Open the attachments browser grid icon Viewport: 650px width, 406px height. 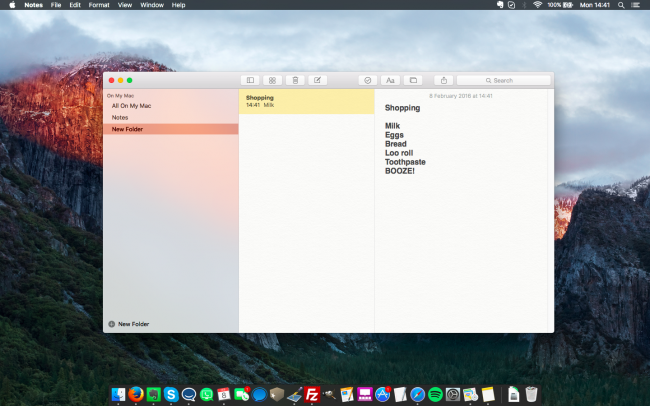[272, 80]
